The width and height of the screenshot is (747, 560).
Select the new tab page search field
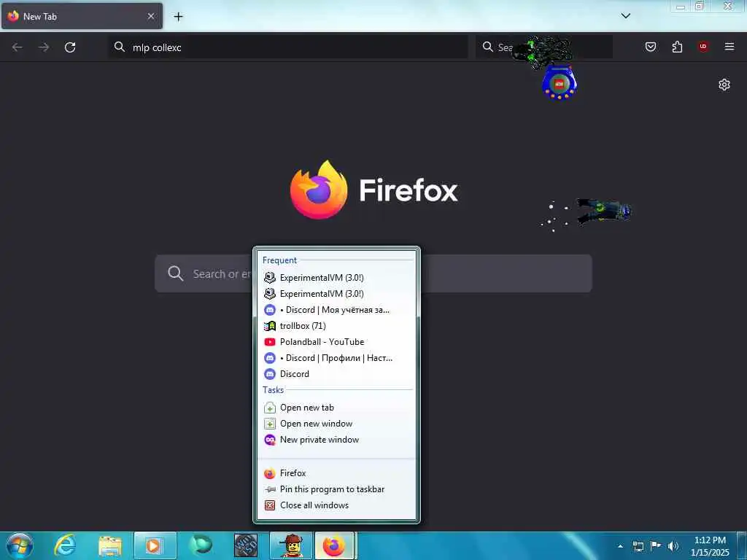[x=373, y=273]
